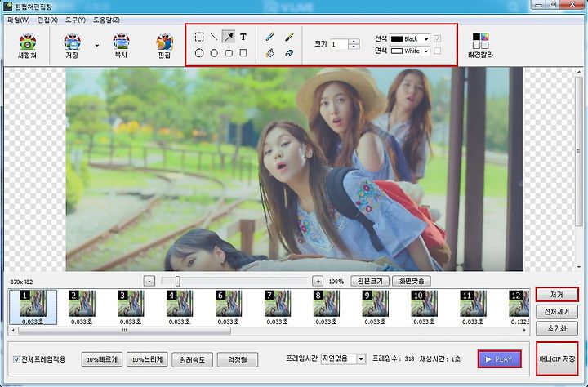Viewport: 588px width, 387px height.
Task: Toggle the checkbox next to 면색 White
Action: coord(437,51)
